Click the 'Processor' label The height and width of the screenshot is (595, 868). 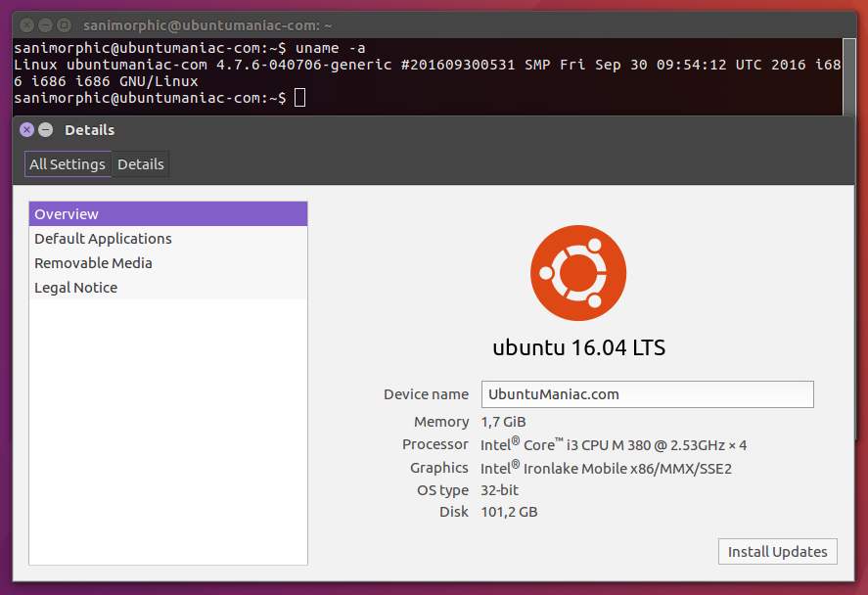pos(435,444)
